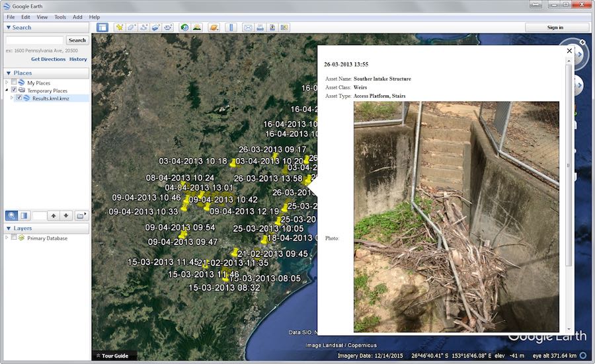Open the Edit menu
The height and width of the screenshot is (364, 595).
coord(25,17)
